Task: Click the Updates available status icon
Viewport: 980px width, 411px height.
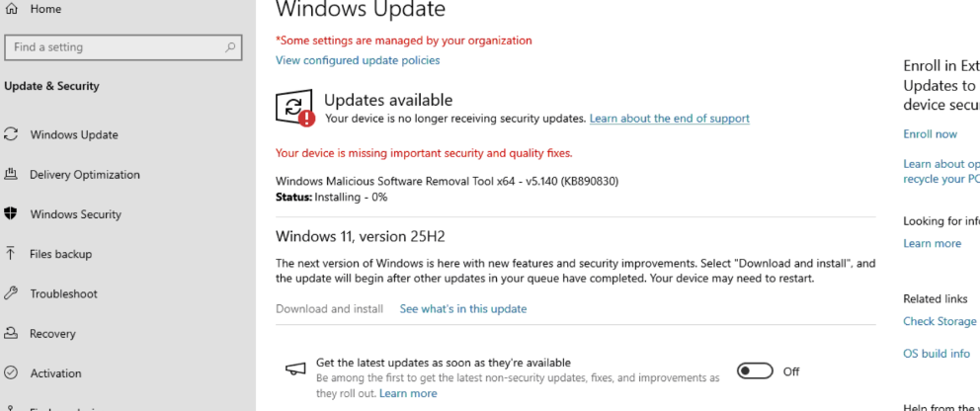Action: [295, 108]
